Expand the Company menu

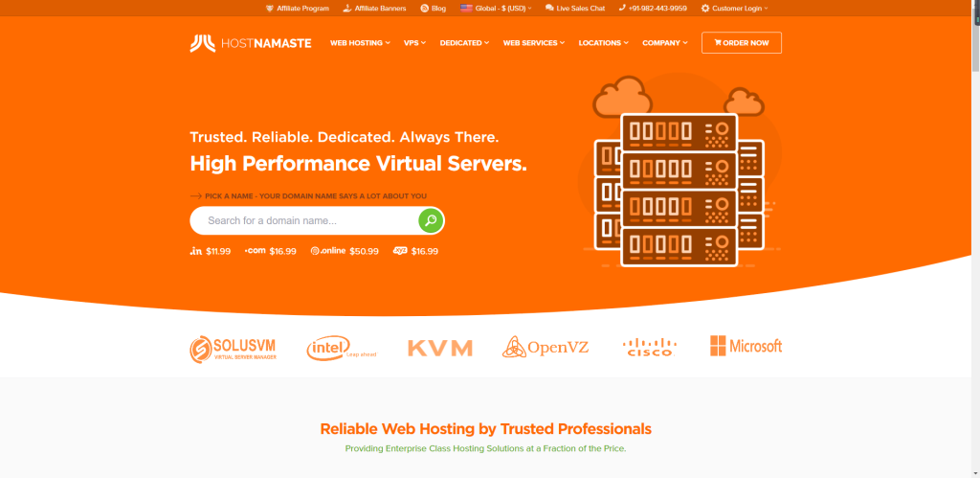[x=665, y=43]
